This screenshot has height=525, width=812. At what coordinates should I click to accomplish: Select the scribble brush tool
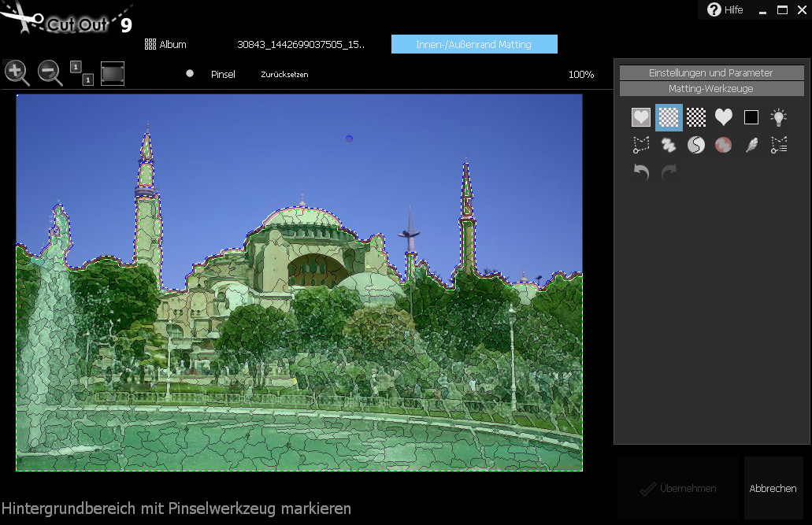pyautogui.click(x=669, y=145)
